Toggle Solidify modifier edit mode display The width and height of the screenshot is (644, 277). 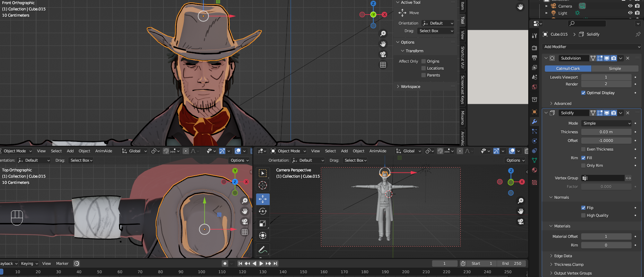(600, 113)
